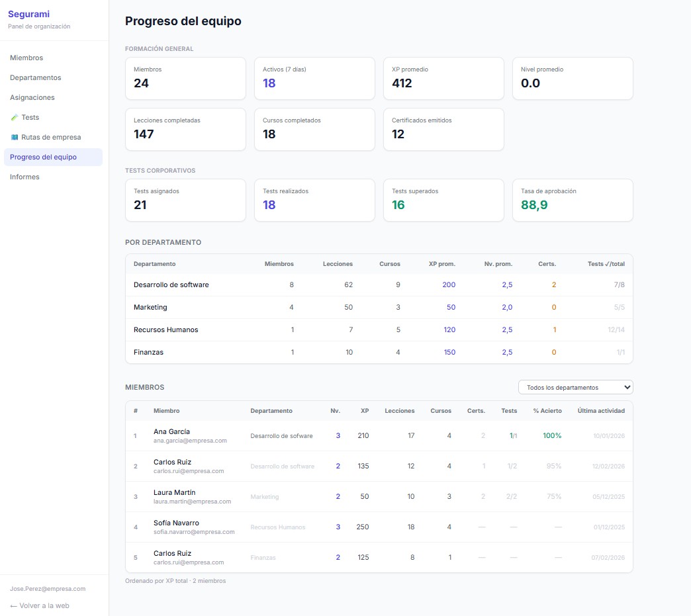Click Laura Martín's email address
This screenshot has height=616, width=691.
pyautogui.click(x=192, y=502)
